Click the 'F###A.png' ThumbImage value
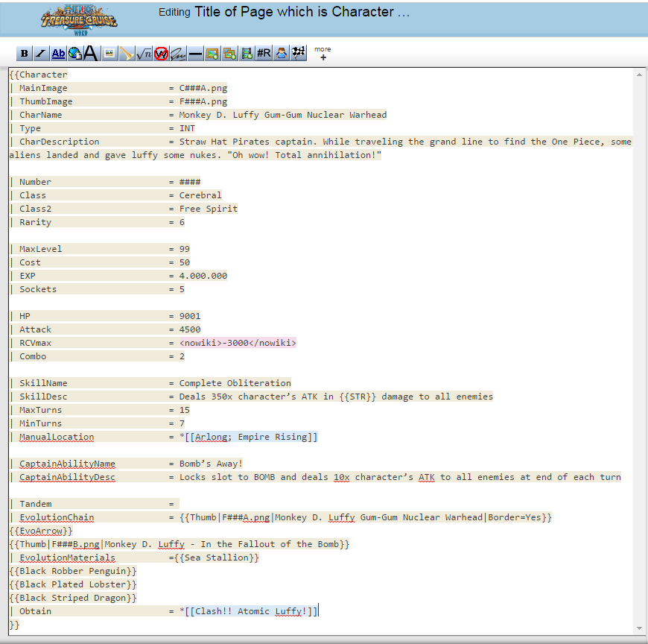The width and height of the screenshot is (648, 644). tap(203, 101)
